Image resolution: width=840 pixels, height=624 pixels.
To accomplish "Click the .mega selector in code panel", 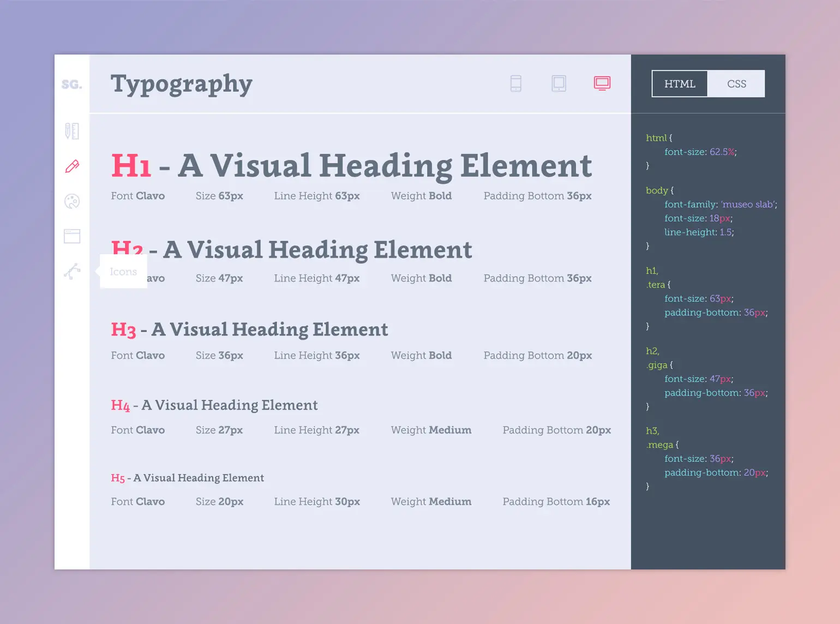I will pos(660,445).
